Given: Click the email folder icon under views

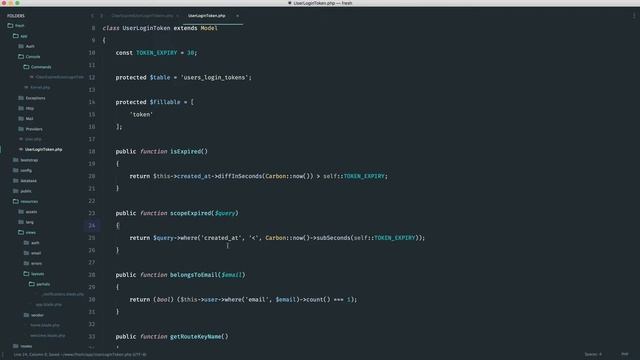Looking at the screenshot, I should point(26,253).
